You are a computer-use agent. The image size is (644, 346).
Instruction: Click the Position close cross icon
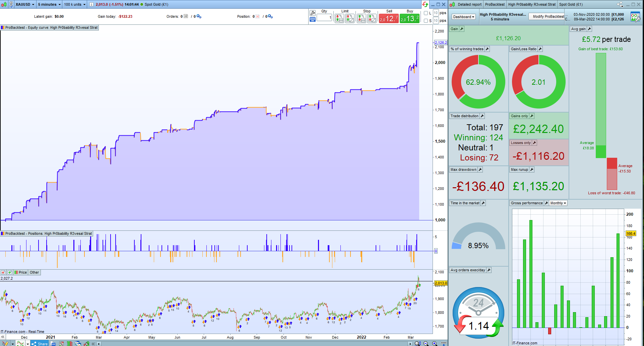[x=258, y=16]
